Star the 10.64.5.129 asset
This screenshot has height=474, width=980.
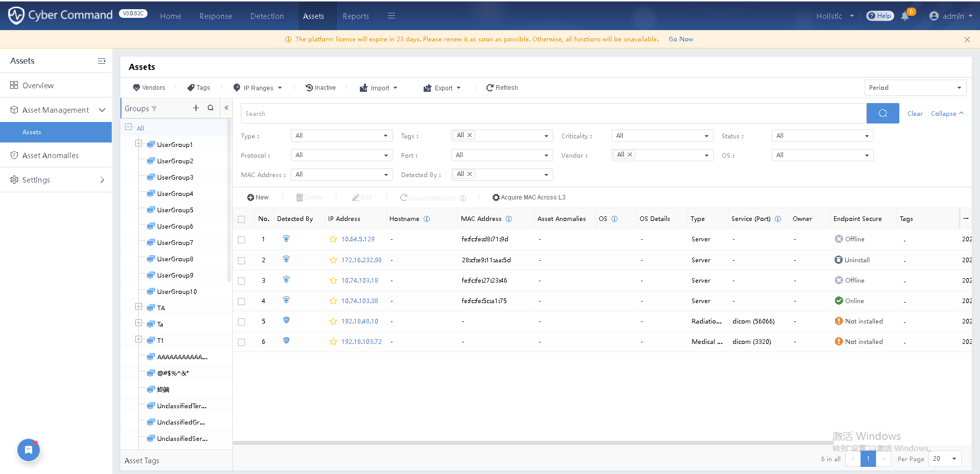(333, 239)
